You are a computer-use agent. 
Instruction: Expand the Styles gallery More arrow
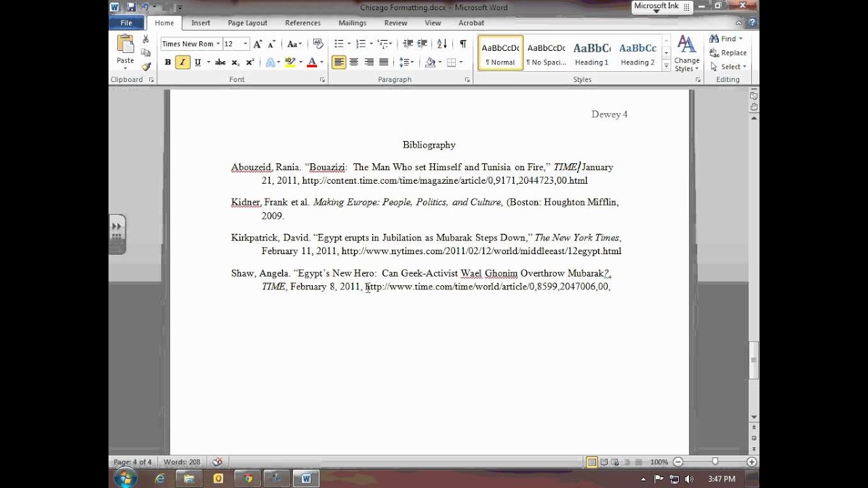pyautogui.click(x=667, y=66)
